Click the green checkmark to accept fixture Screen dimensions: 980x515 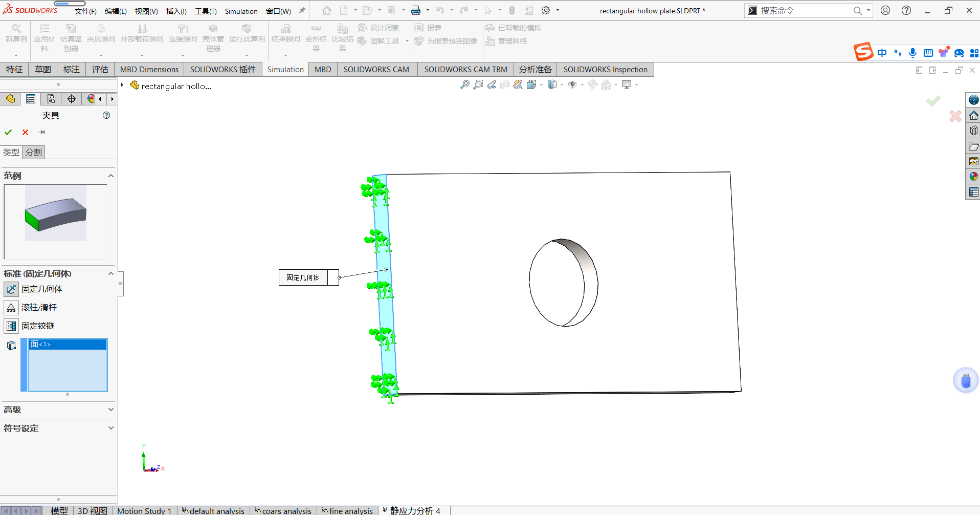tap(8, 132)
